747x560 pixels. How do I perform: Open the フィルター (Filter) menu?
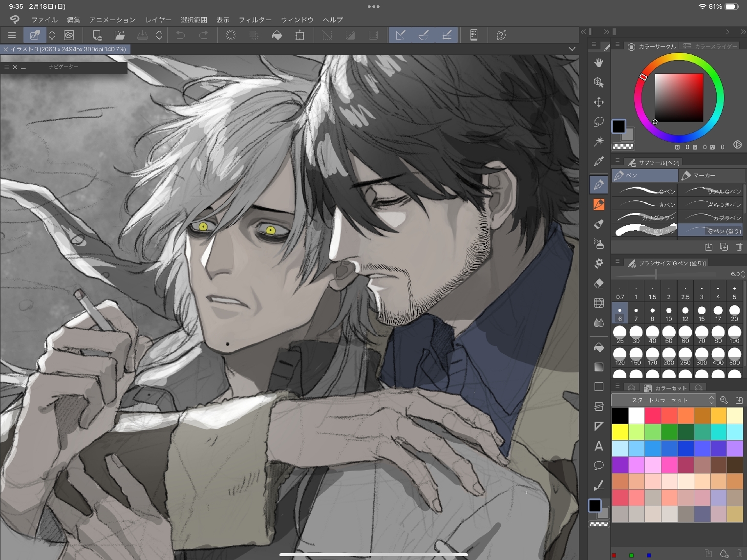[x=255, y=20]
